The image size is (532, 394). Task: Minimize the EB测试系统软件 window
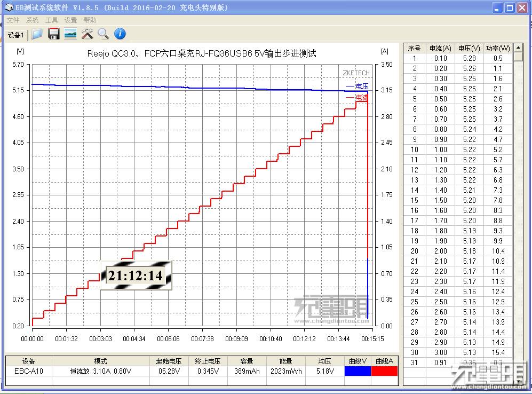497,7
